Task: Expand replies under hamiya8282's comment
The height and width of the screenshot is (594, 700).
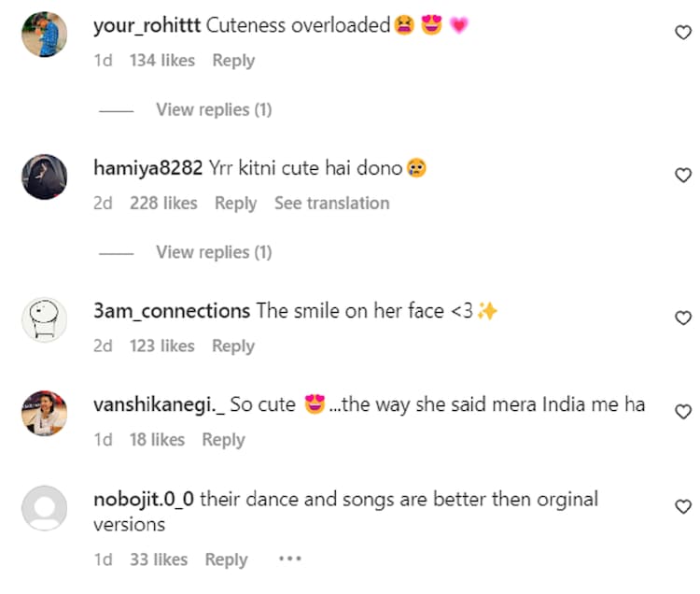Action: tap(213, 252)
